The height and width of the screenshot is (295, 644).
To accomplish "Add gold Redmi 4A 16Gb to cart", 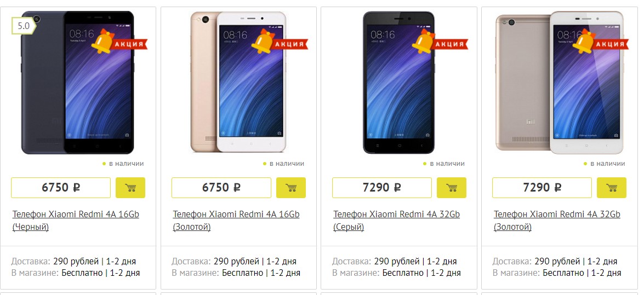I will pyautogui.click(x=291, y=188).
